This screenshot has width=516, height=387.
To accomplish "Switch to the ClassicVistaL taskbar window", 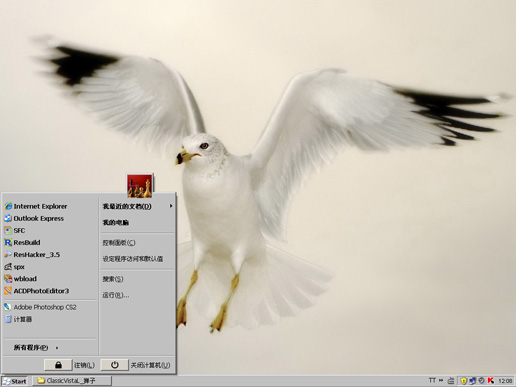I will [x=72, y=381].
